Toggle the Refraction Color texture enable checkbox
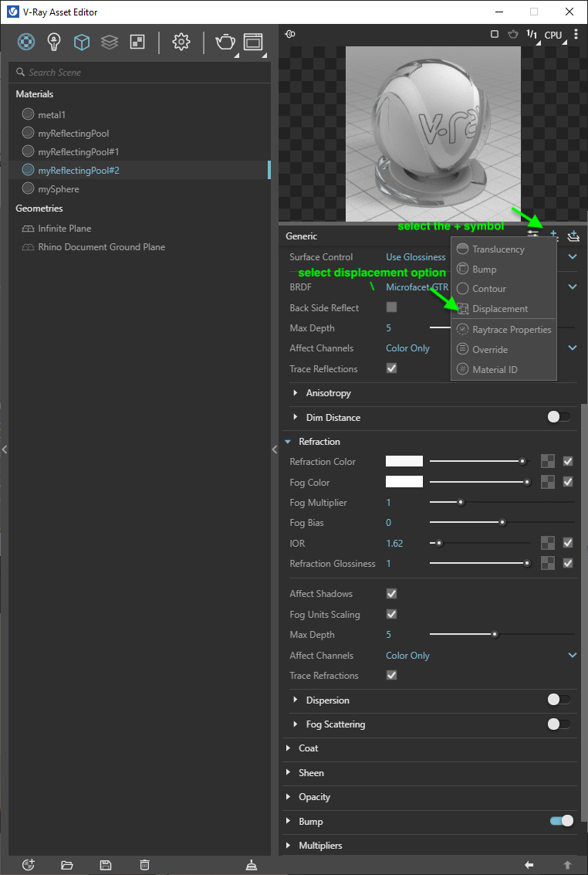 pyautogui.click(x=568, y=462)
